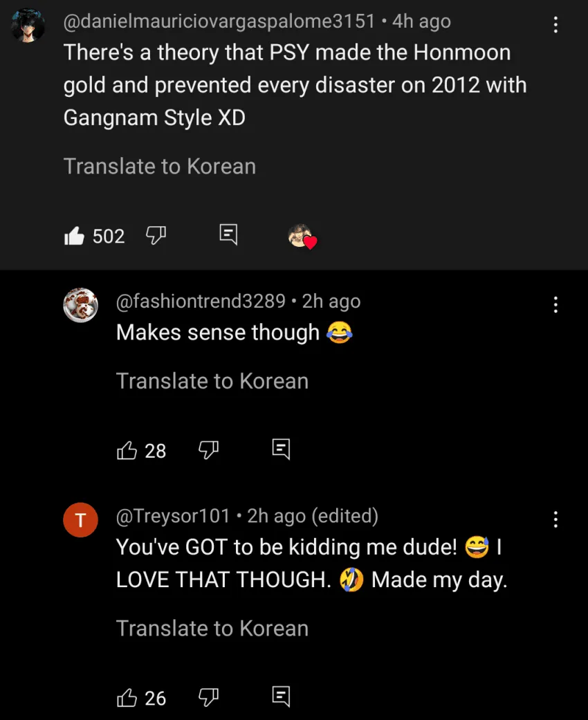
Task: Reply to Treysor101's comment
Action: 281,697
